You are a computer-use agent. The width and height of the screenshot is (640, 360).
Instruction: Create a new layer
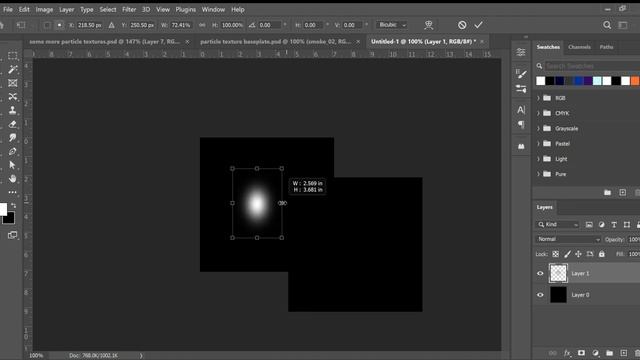click(x=624, y=353)
